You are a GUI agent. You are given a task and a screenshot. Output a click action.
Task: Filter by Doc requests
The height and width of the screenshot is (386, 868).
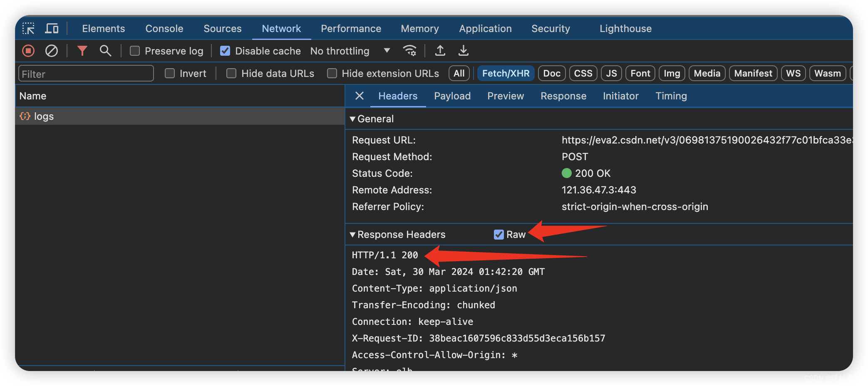click(552, 74)
